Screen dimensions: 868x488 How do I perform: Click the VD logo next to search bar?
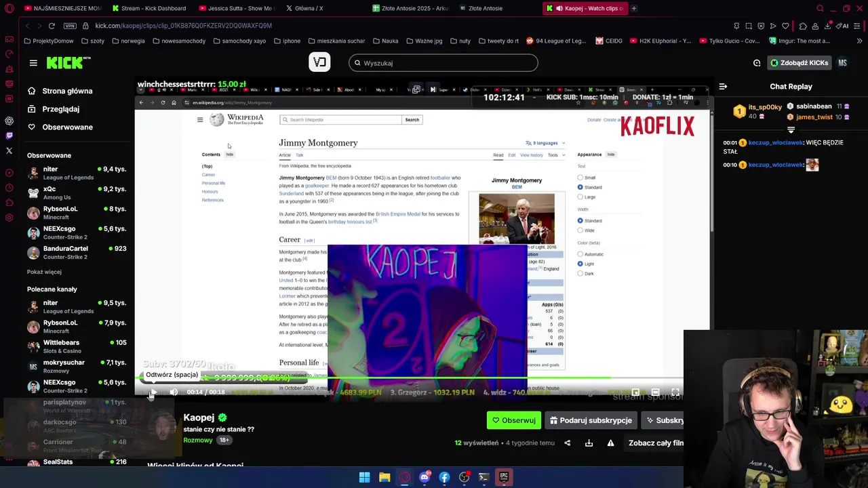click(x=319, y=62)
